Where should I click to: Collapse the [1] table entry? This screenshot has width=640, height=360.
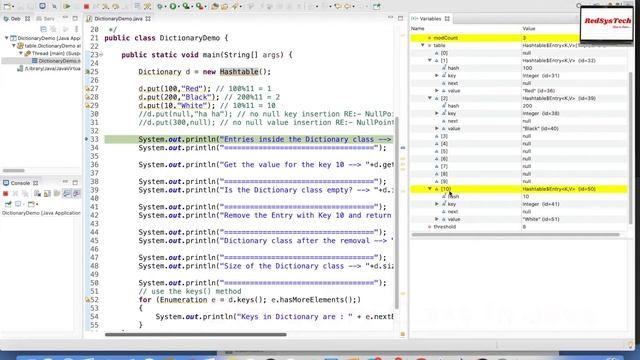430,60
